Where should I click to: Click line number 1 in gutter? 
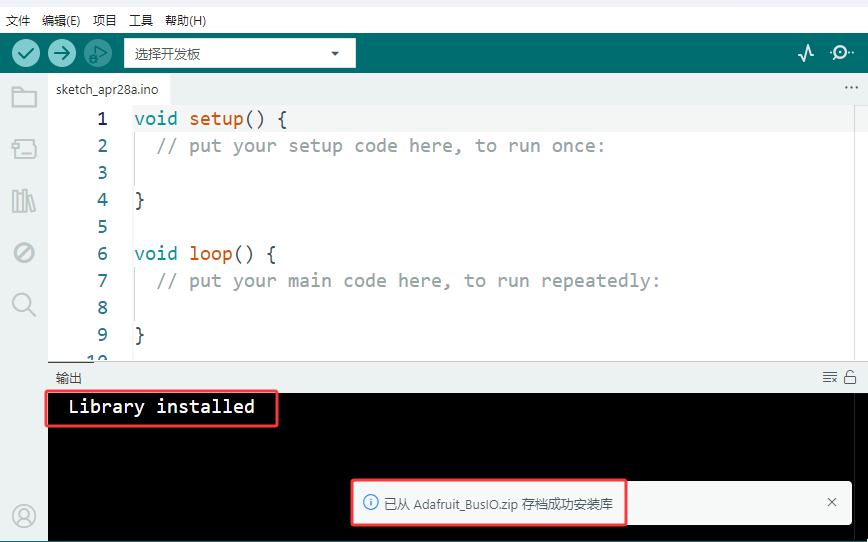tap(102, 119)
